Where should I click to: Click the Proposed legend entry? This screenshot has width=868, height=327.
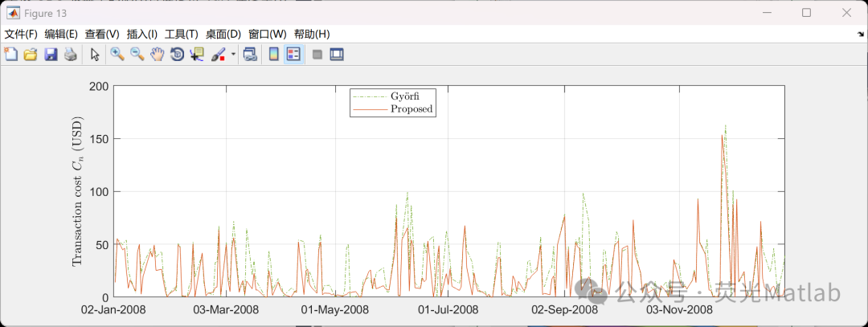click(393, 109)
